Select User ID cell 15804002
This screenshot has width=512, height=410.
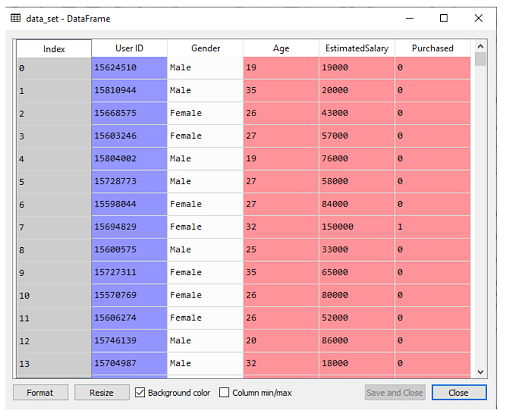coord(129,159)
